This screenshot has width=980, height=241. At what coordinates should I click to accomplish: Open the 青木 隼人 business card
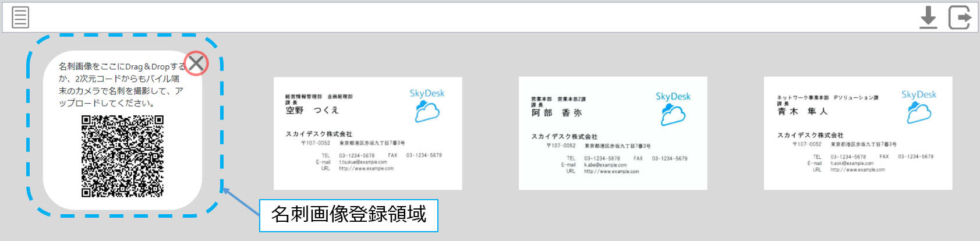click(x=858, y=133)
